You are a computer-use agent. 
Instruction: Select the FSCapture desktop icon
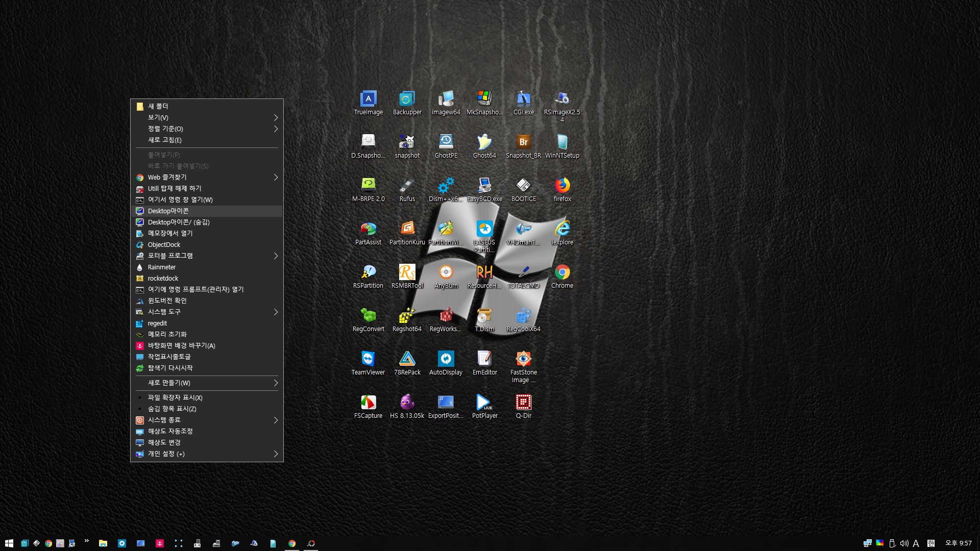368,406
